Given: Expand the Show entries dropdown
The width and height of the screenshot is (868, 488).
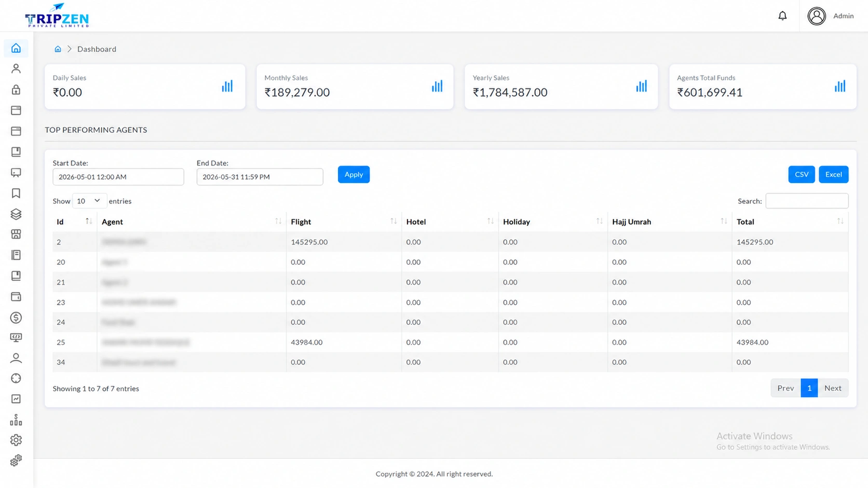Looking at the screenshot, I should [x=89, y=201].
